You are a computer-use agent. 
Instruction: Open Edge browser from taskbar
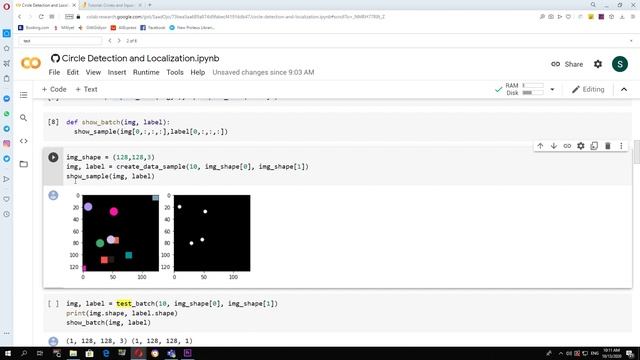click(x=106, y=353)
